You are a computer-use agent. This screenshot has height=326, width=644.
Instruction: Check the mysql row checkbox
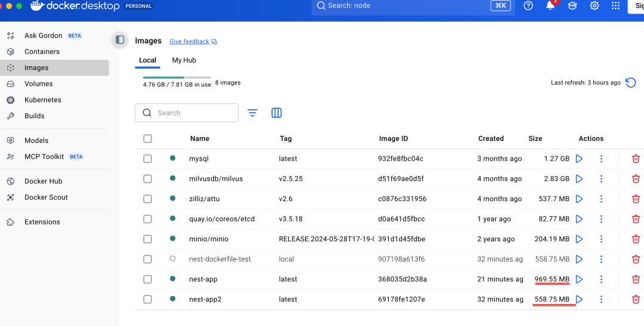click(147, 159)
